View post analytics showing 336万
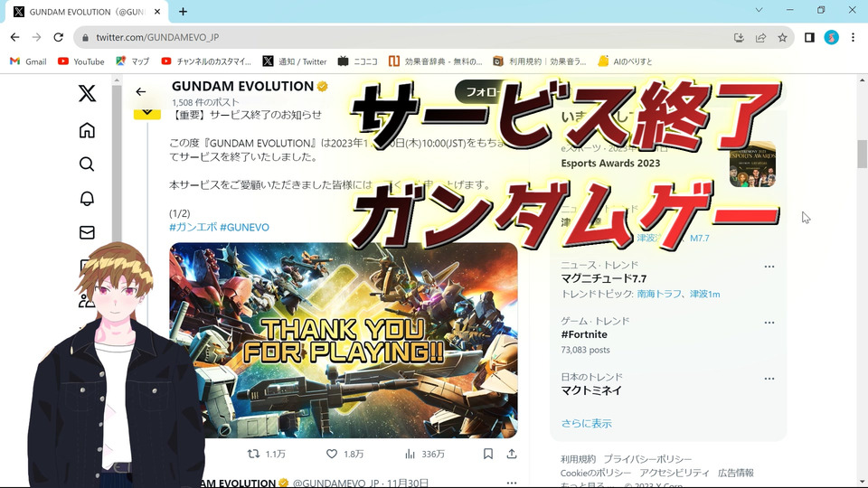The image size is (868, 488). point(410,454)
